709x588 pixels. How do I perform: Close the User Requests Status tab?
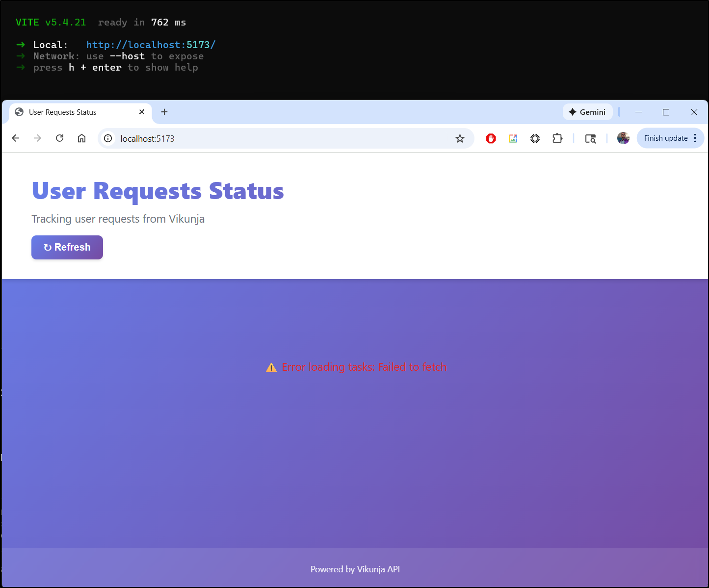(x=142, y=112)
